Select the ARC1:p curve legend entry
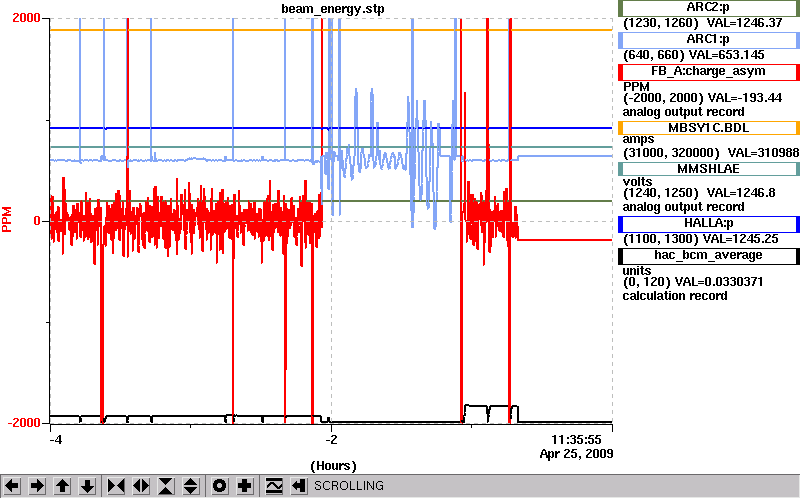 click(x=708, y=39)
